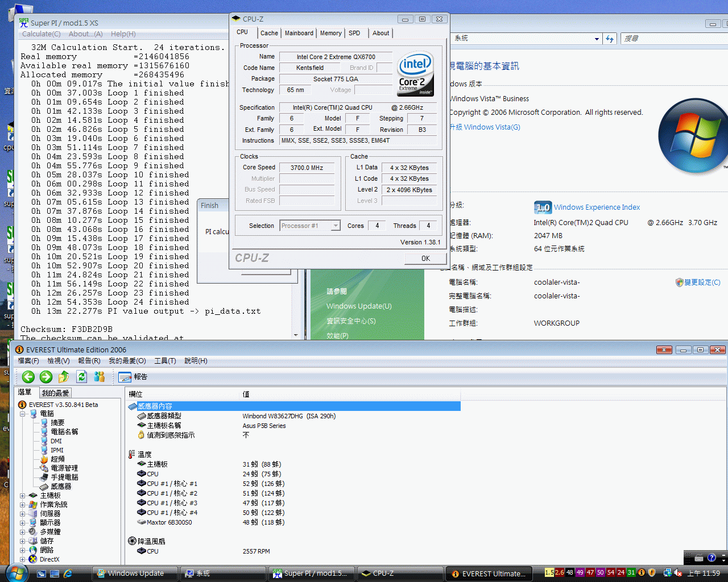Click the EVEREST info icon in system tray
This screenshot has height=582, width=728.
coord(642,573)
